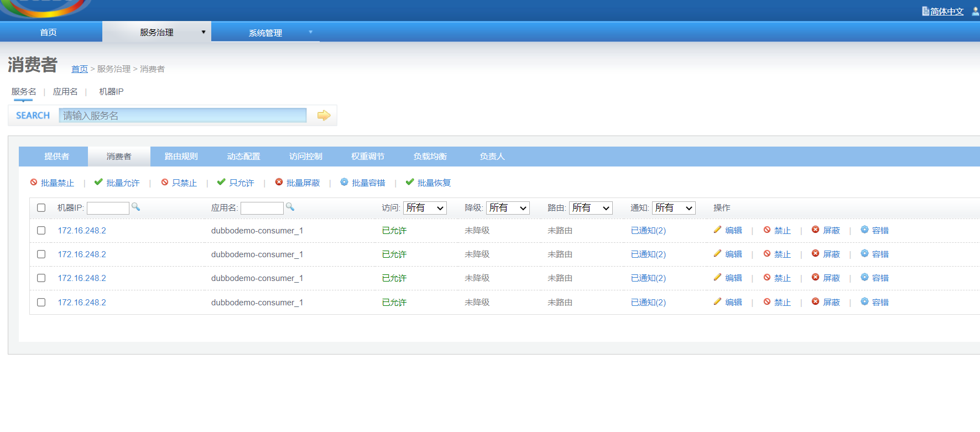Screen dimensions: 980x432
Task: Click the 批量恢复 green check icon
Action: click(410, 182)
